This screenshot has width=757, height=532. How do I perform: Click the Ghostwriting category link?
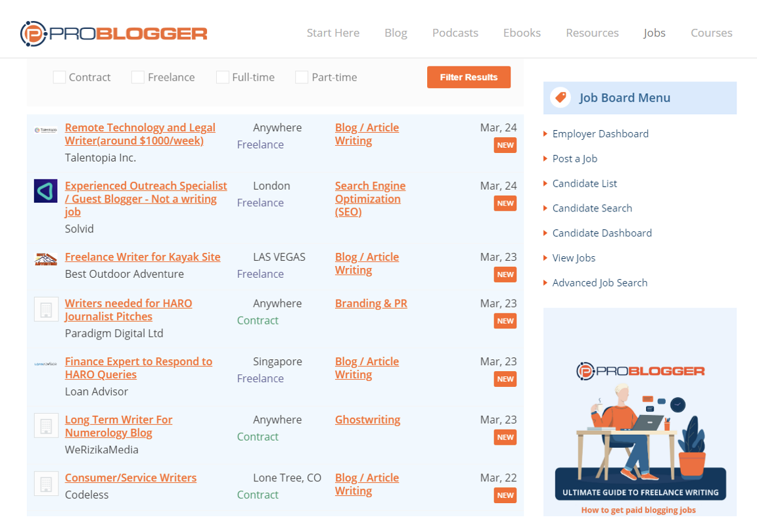[x=367, y=420]
